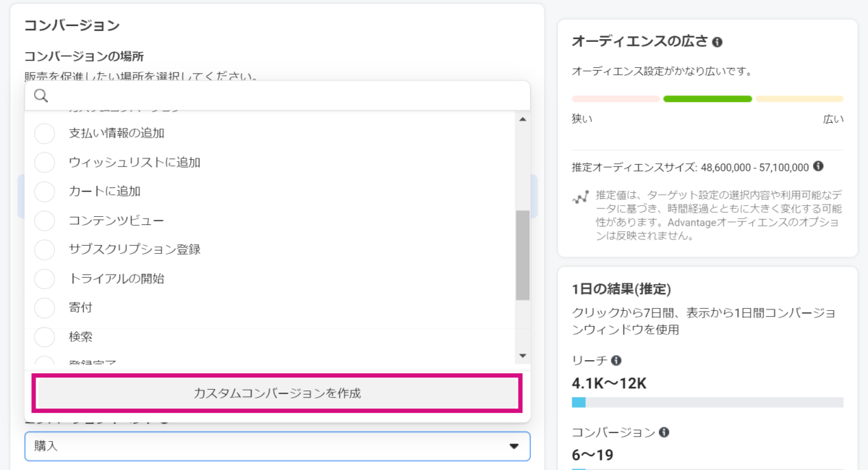Click the scroll up arrow in event list
868x470 pixels.
523,119
